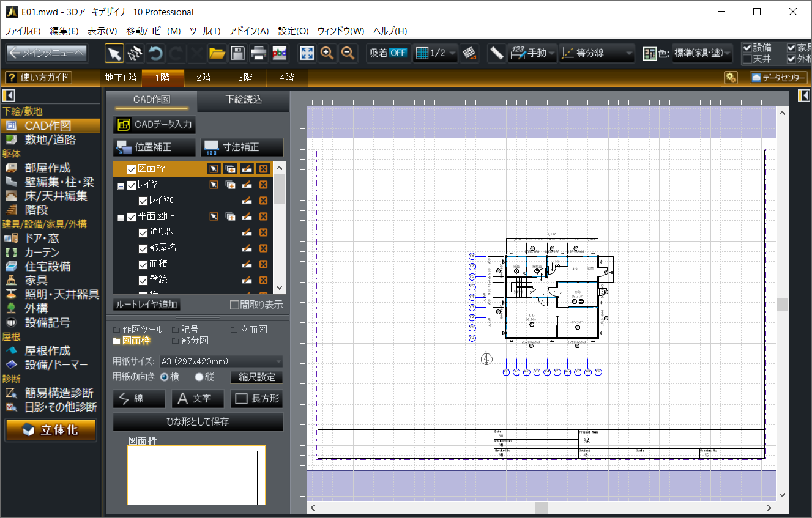Click the edit pencil icon for 部屋名 layer

tap(247, 248)
